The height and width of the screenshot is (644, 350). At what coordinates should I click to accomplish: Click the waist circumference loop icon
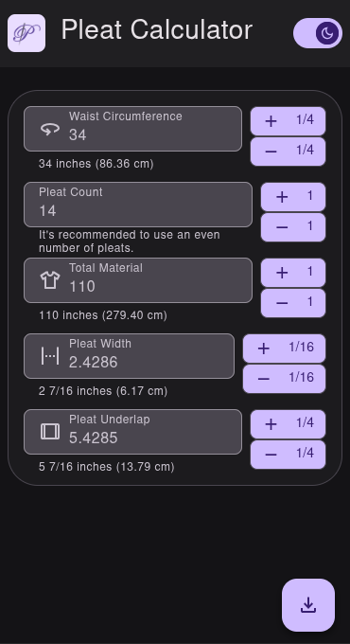point(50,129)
